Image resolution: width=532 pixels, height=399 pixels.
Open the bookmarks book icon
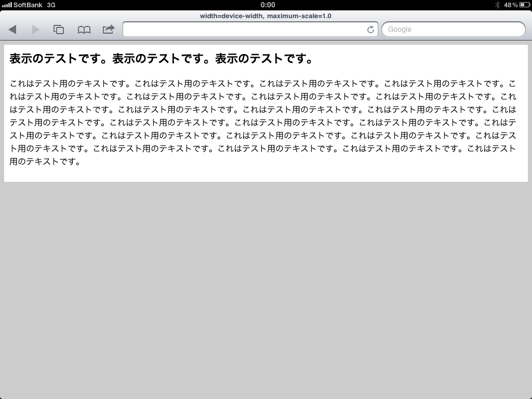(84, 30)
